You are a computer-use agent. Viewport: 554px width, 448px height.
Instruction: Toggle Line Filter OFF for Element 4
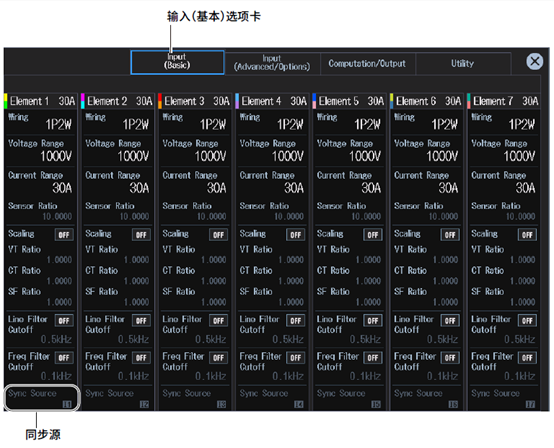[296, 321]
